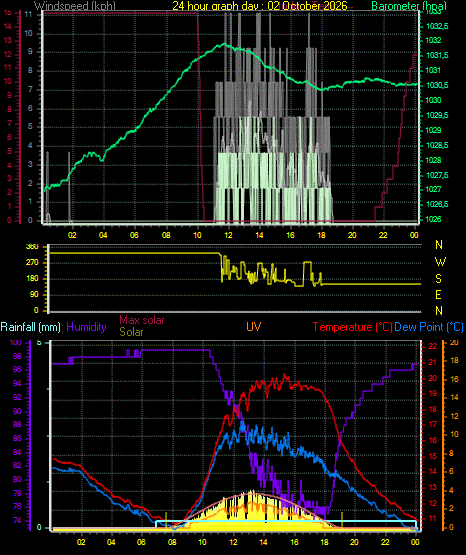Click the "1026,5" barometer axis value
Viewport: 466px width, 555px height.
(436, 204)
